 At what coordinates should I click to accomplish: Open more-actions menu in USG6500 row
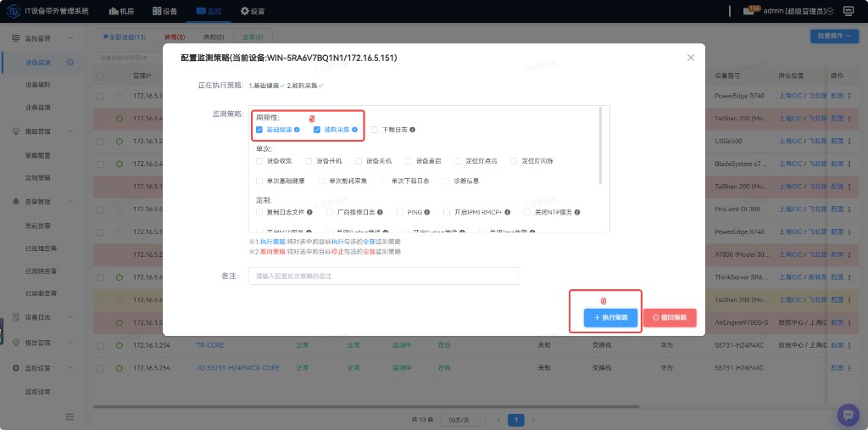(849, 142)
